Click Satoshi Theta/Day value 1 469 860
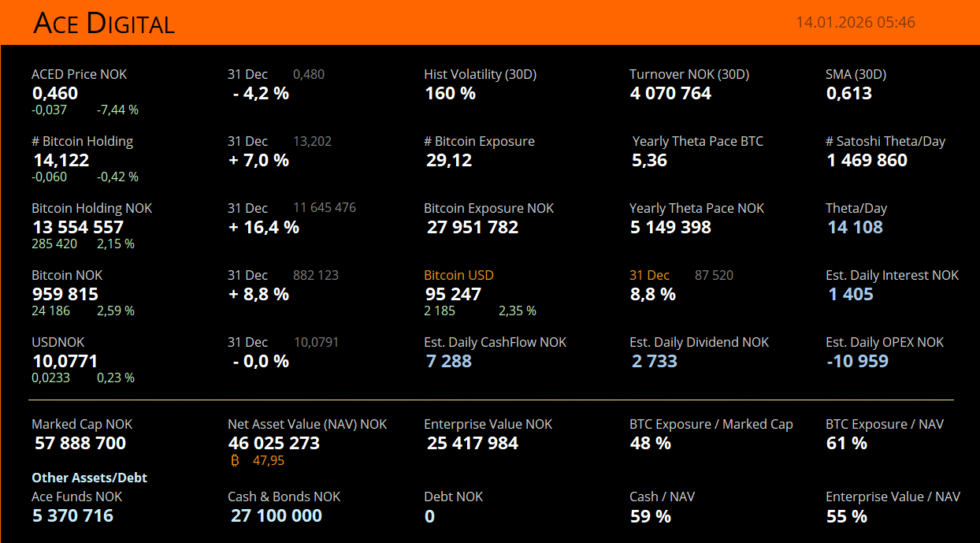Image resolution: width=980 pixels, height=543 pixels. point(867,160)
